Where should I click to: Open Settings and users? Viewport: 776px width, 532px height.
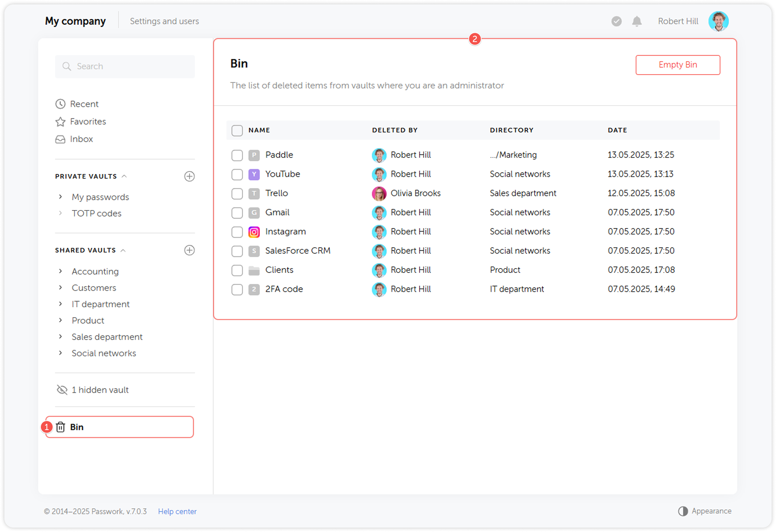[x=164, y=21]
